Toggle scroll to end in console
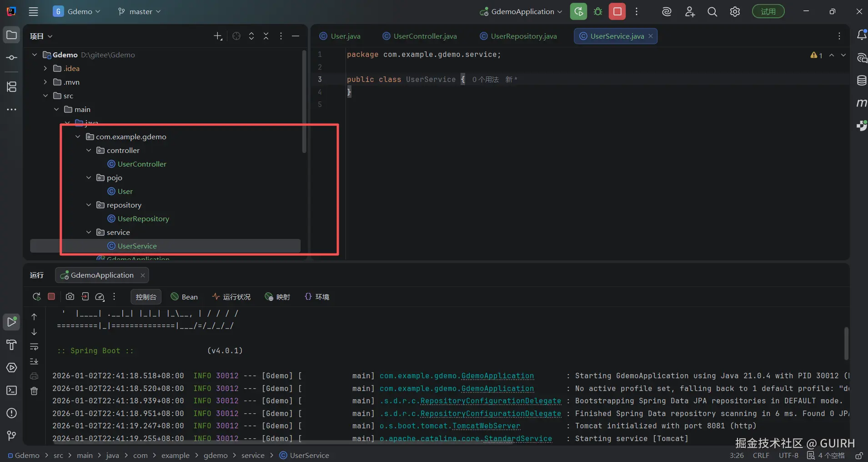 34,361
